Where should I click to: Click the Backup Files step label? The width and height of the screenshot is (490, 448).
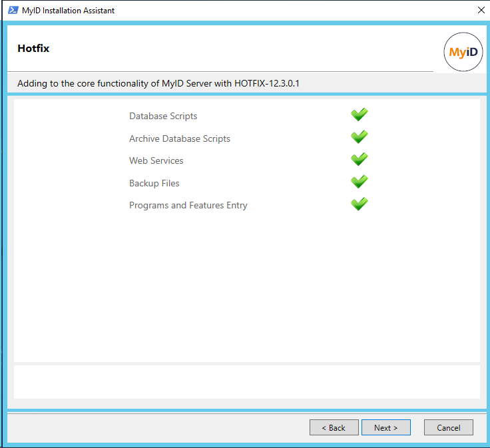154,183
